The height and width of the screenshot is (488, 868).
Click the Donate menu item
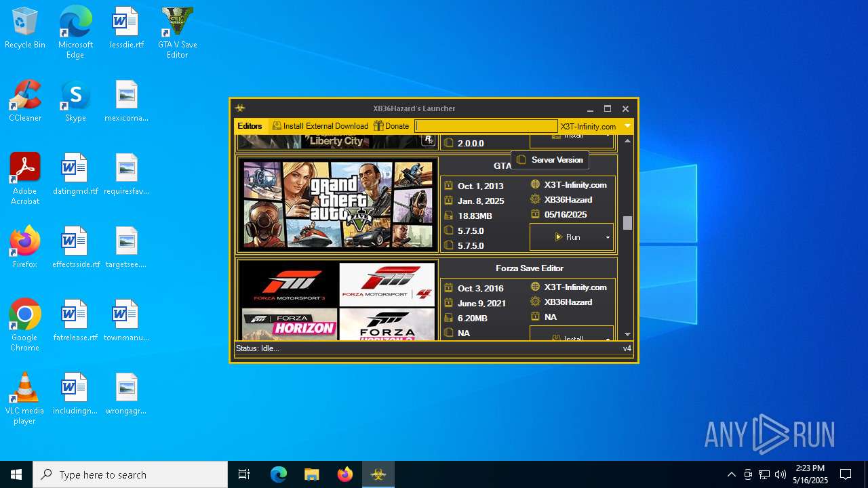[x=391, y=126]
